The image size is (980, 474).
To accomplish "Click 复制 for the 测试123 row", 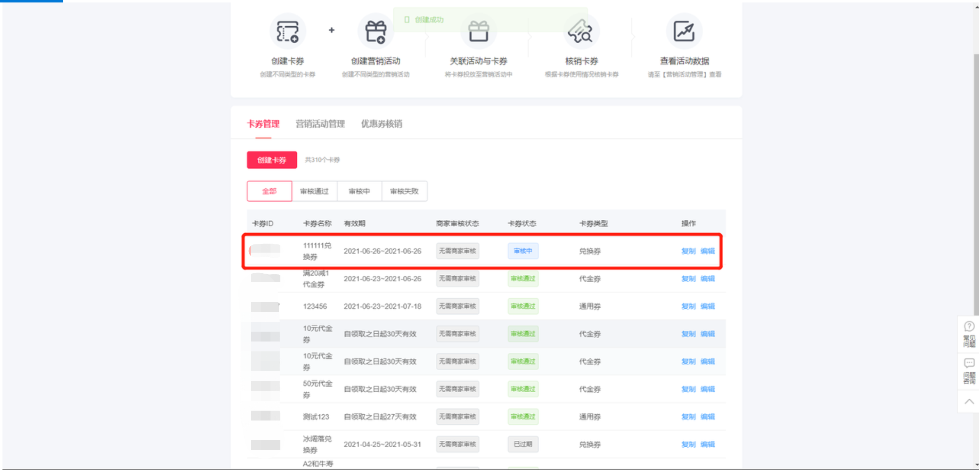I will [688, 417].
